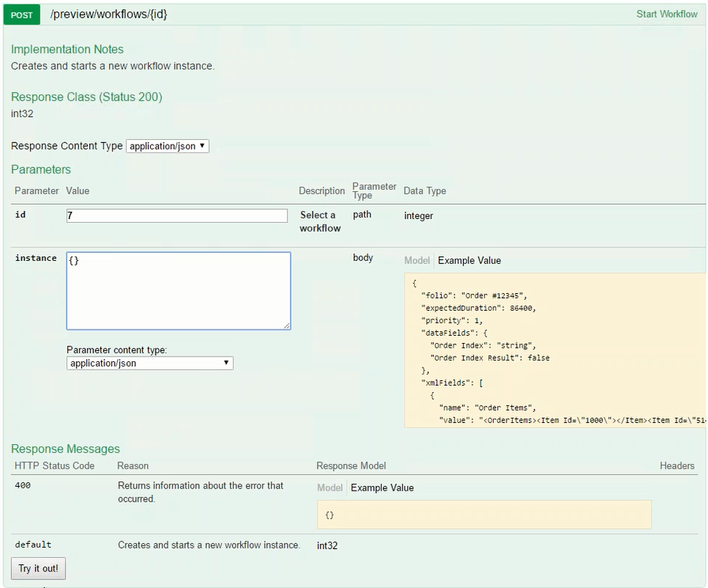Image resolution: width=708 pixels, height=588 pixels.
Task: Show the Model tab for the 400 response
Action: pyautogui.click(x=330, y=488)
